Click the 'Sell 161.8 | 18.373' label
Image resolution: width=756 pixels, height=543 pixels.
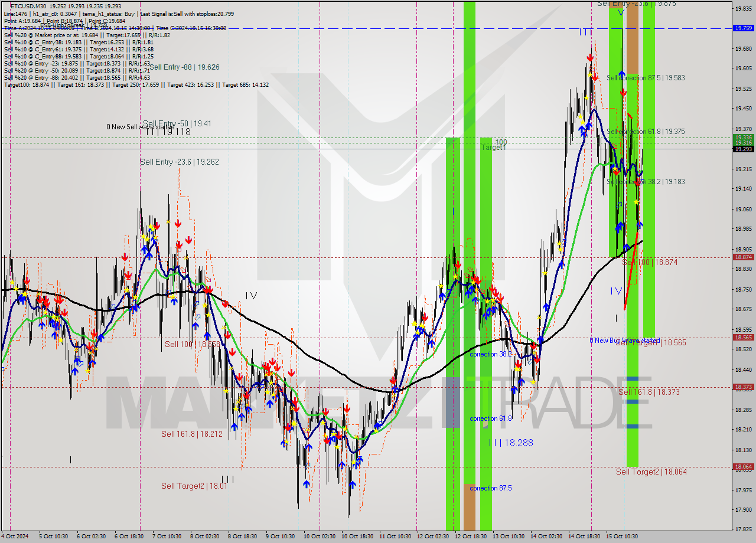pyautogui.click(x=649, y=392)
